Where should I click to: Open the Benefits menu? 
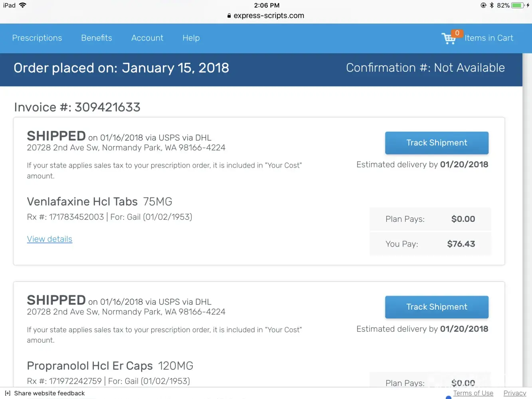pos(97,38)
